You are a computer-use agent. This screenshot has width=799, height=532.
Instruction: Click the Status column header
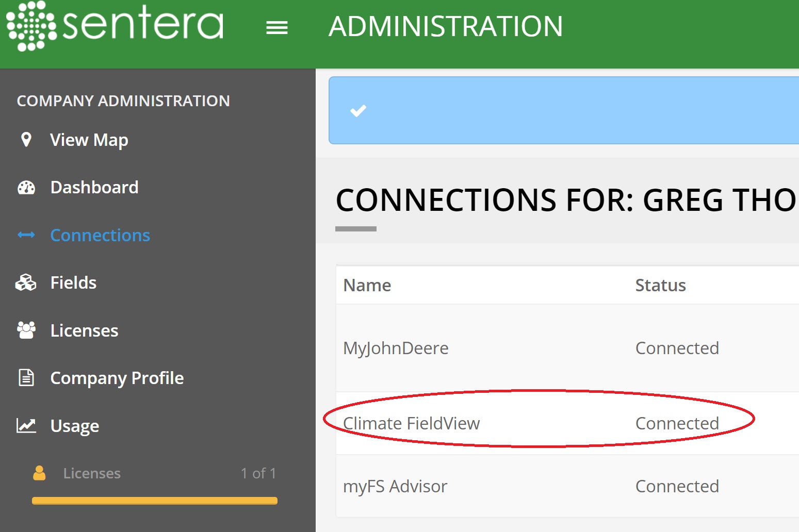660,285
